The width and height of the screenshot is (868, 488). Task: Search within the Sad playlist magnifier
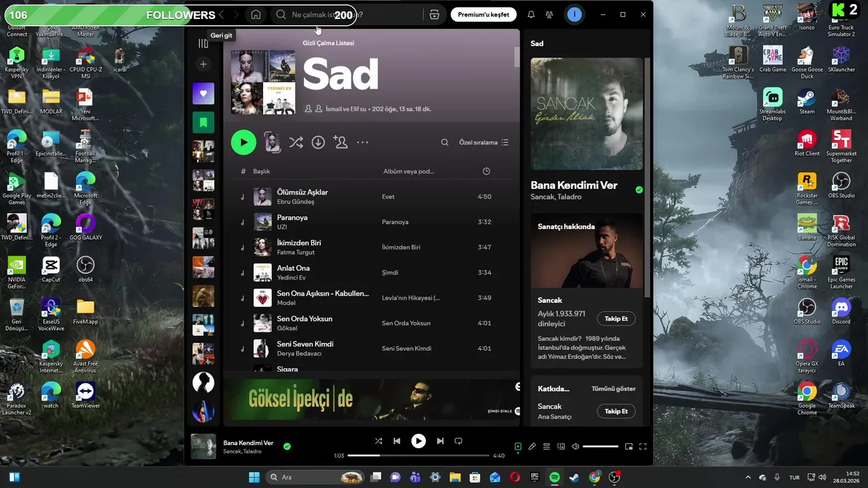445,142
